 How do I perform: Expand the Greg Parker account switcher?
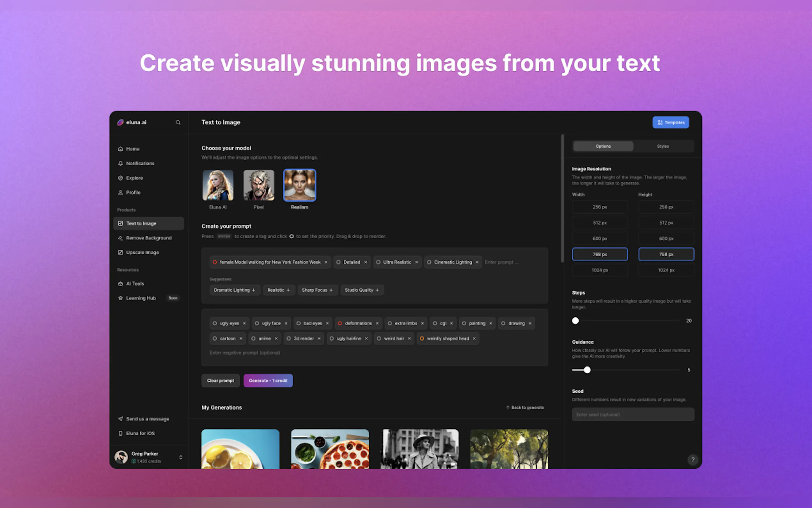click(x=181, y=457)
